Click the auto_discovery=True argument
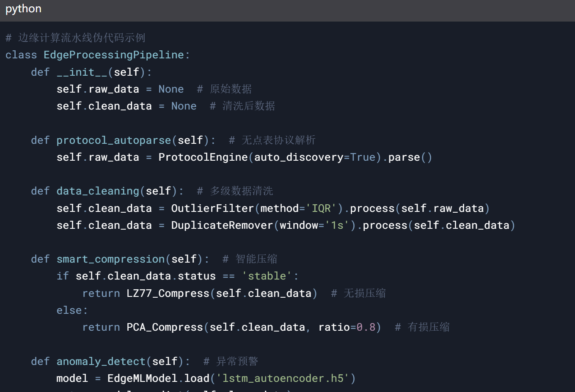Image resolution: width=575 pixels, height=392 pixels. 315,157
